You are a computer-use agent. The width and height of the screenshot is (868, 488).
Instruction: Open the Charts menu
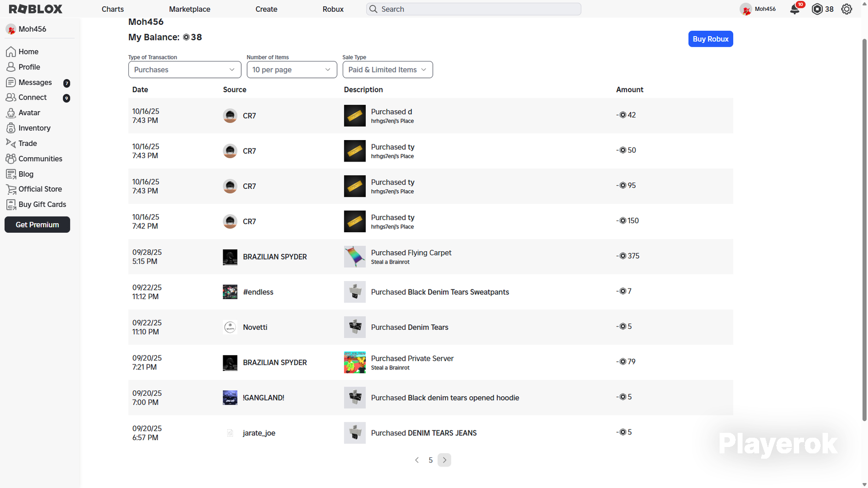[113, 9]
